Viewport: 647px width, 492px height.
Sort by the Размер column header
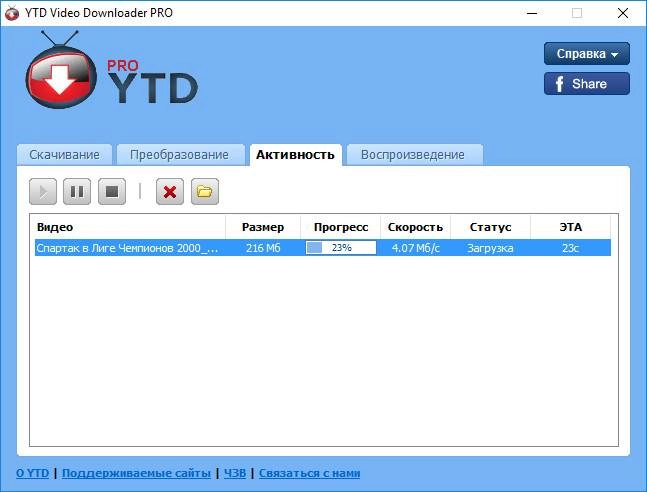[x=263, y=227]
